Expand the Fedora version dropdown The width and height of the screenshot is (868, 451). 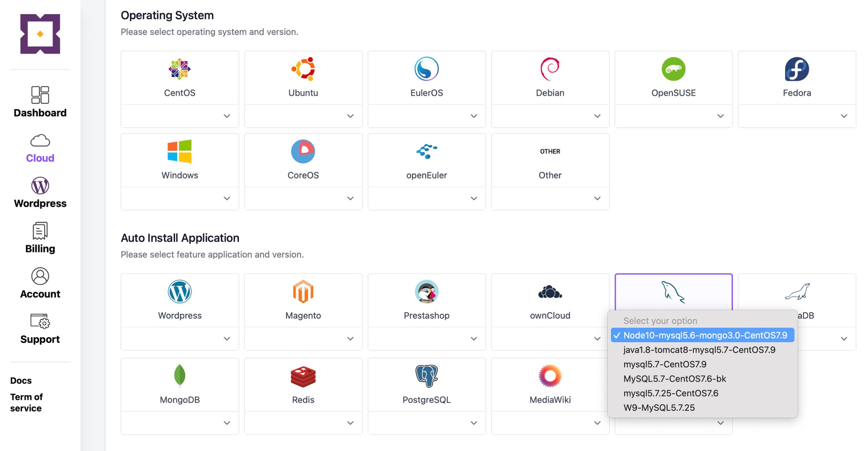click(796, 116)
